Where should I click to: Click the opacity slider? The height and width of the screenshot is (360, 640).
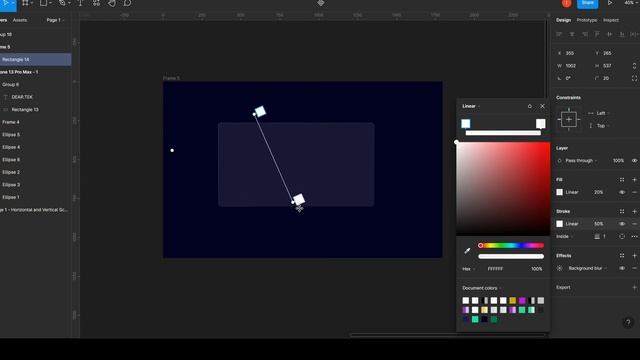pos(511,256)
